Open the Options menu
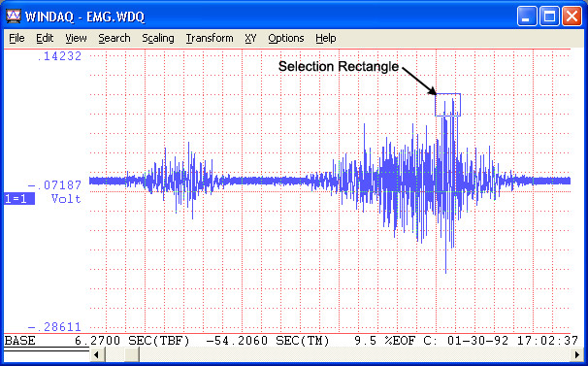588x366 pixels. tap(285, 38)
